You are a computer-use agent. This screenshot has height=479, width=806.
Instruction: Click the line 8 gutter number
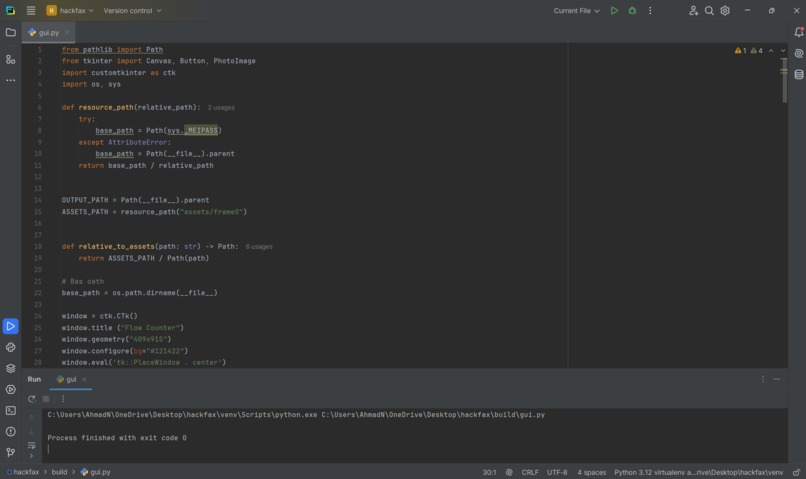[40, 131]
